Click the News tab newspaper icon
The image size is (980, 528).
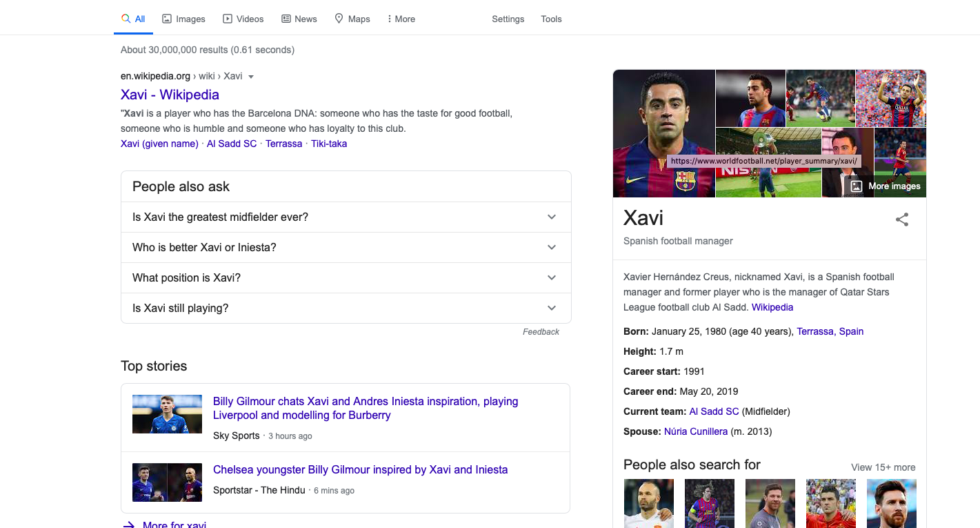[x=286, y=19]
